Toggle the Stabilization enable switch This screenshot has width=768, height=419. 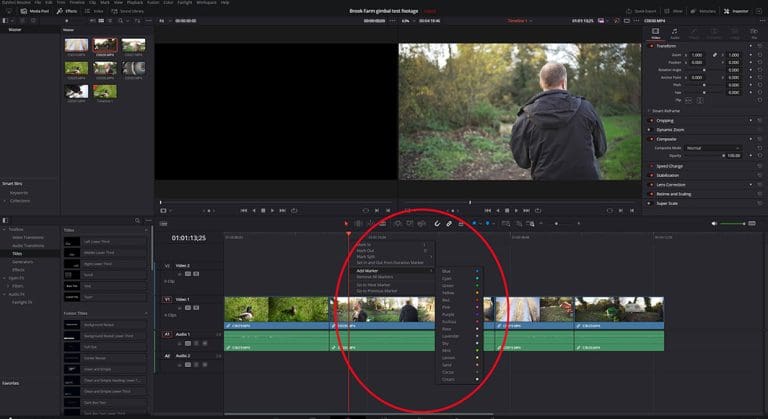pyautogui.click(x=651, y=175)
